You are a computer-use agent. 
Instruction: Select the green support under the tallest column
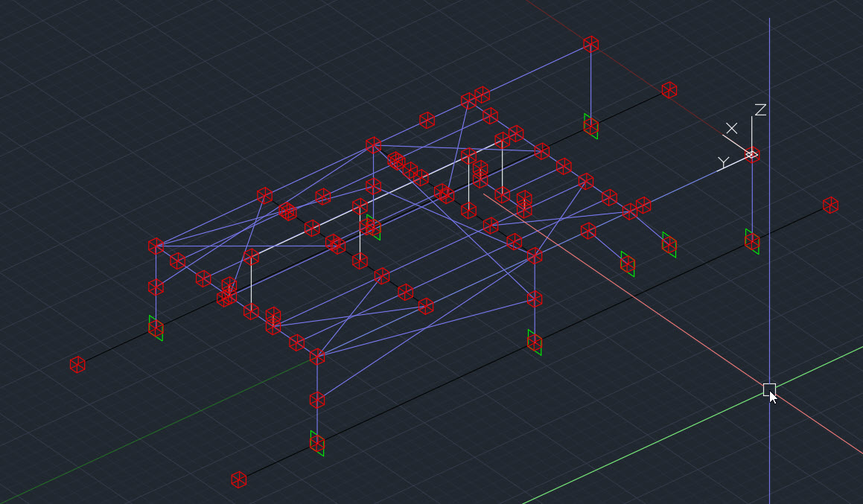[590, 127]
